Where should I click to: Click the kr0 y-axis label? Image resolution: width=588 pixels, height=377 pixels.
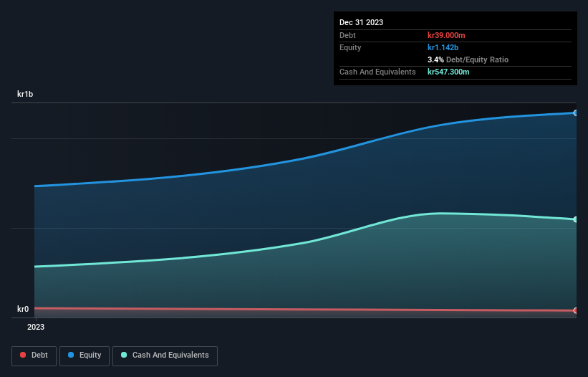(x=23, y=309)
